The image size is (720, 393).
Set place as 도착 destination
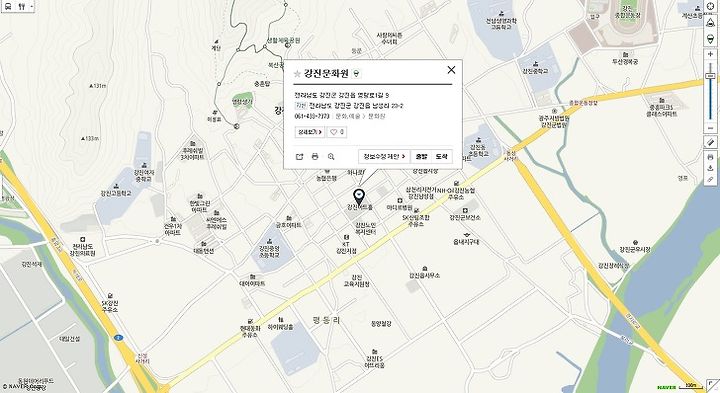442,157
